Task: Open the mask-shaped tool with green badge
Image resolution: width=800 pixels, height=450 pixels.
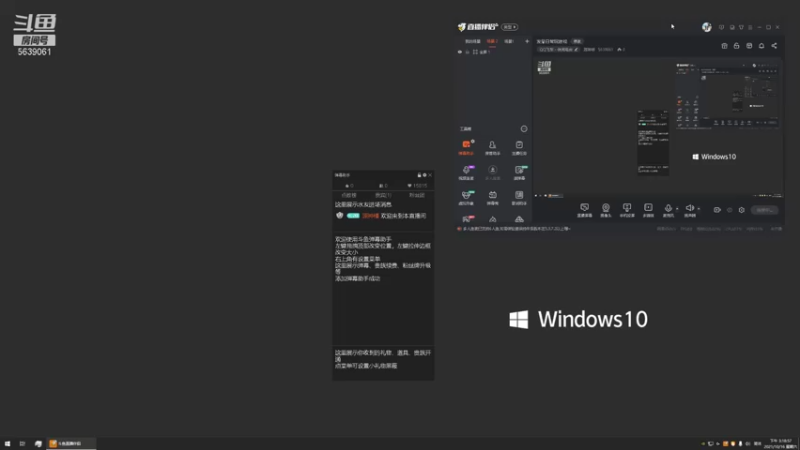Action: [x=466, y=197]
